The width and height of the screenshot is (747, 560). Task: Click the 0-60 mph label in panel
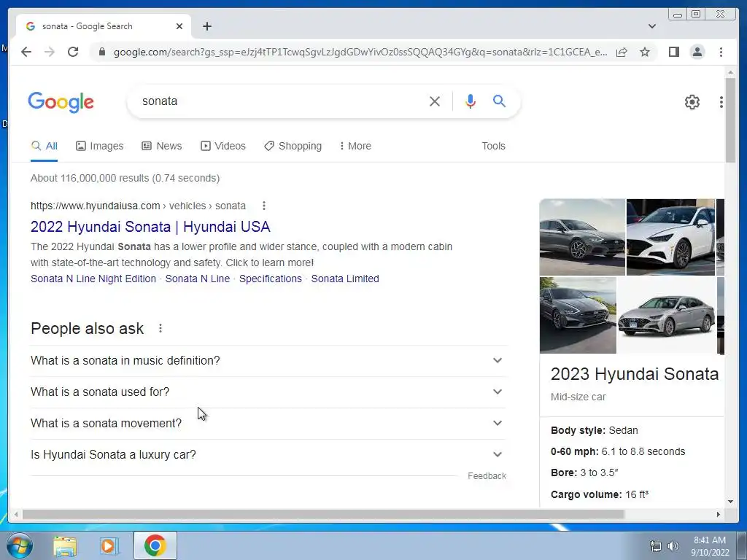coord(575,451)
